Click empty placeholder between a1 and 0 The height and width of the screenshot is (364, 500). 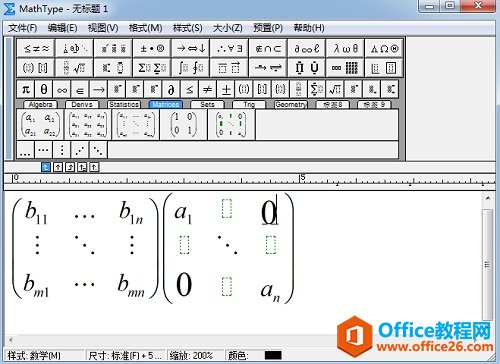(227, 209)
